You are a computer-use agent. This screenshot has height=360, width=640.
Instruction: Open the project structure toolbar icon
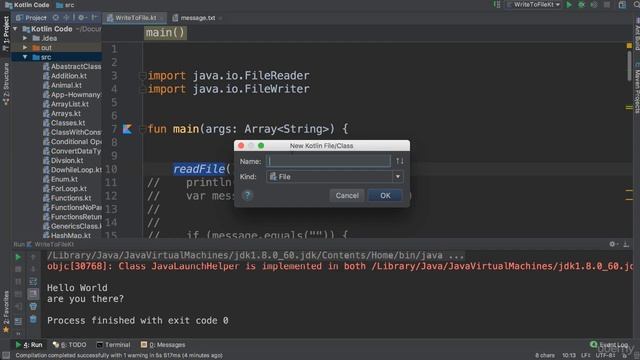(x=622, y=5)
